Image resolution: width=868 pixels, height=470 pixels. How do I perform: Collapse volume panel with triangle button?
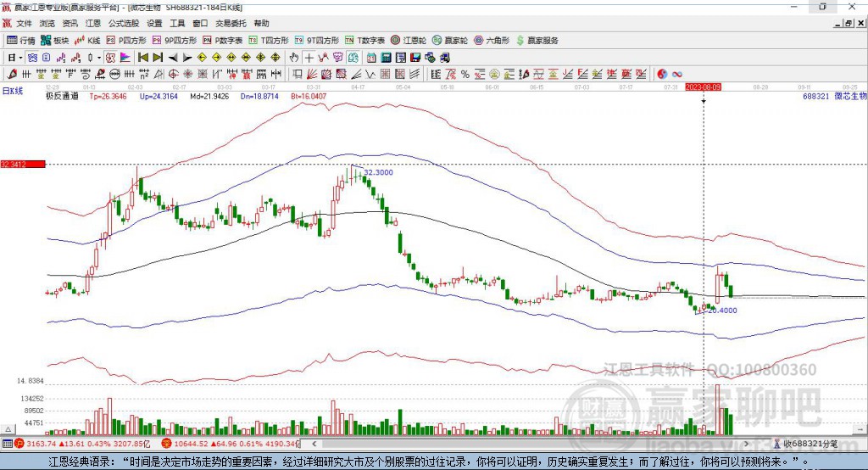click(x=7, y=429)
